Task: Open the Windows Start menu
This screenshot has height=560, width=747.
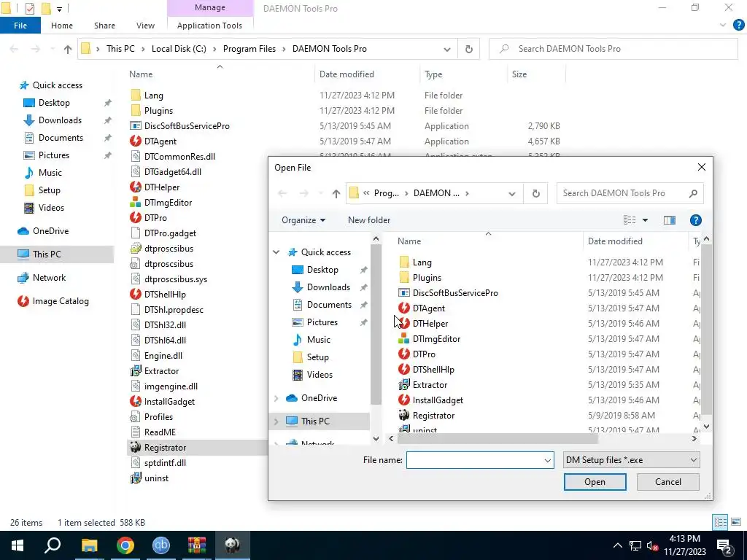Action: 18,545
